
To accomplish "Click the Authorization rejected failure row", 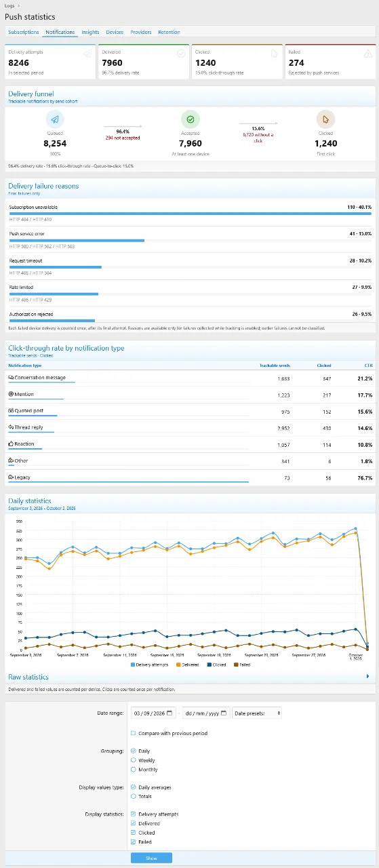I will click(x=190, y=316).
